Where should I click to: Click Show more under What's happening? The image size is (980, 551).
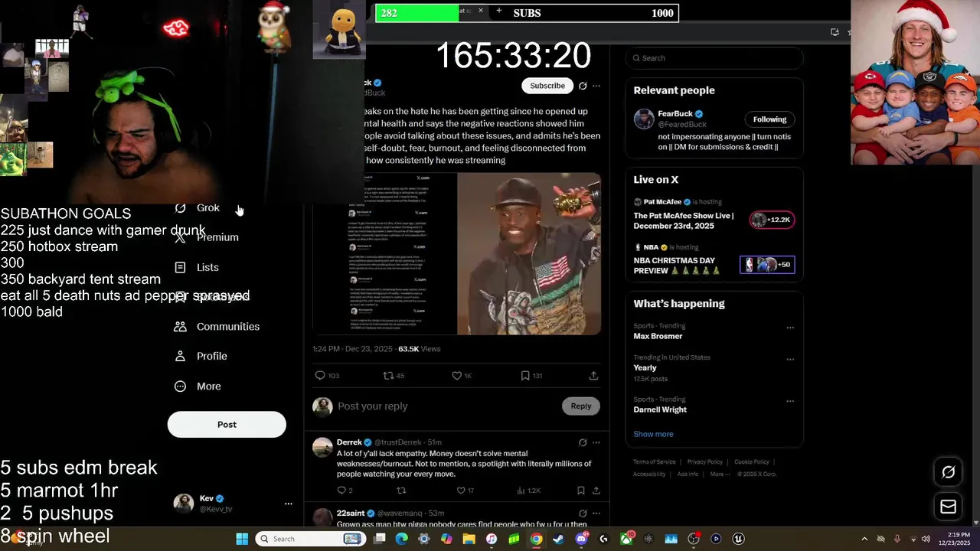click(653, 434)
